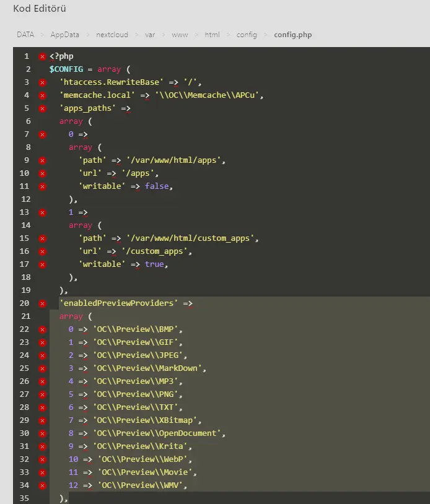Click the error icon on JPEG preview line

coord(42,356)
